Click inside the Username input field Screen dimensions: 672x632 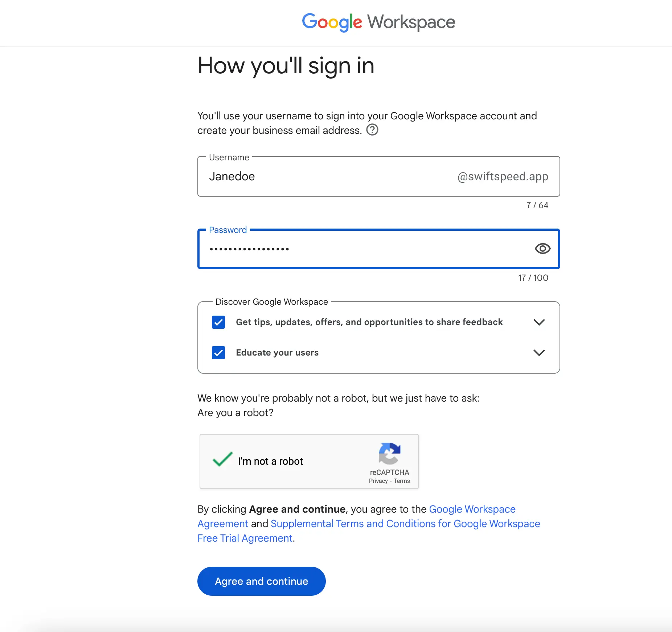[327, 177]
